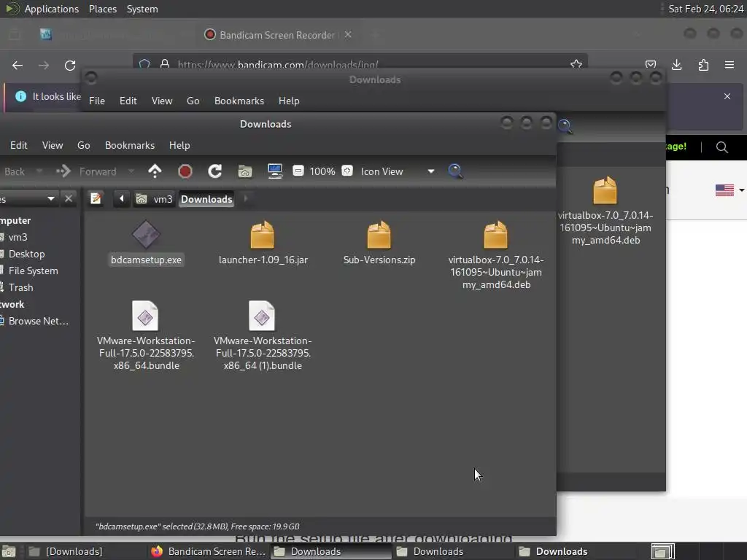Open System menu in top panel
Screen dimensions: 747x560
point(142,9)
